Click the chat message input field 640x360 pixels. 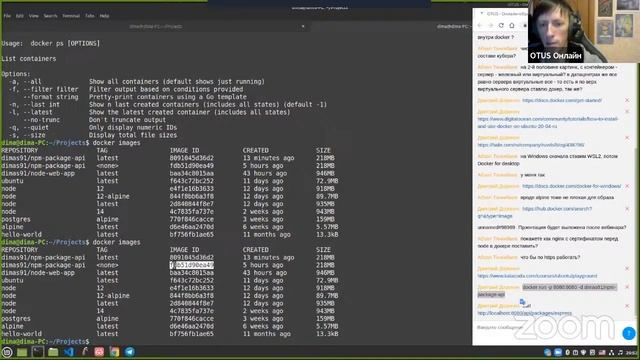(x=547, y=327)
